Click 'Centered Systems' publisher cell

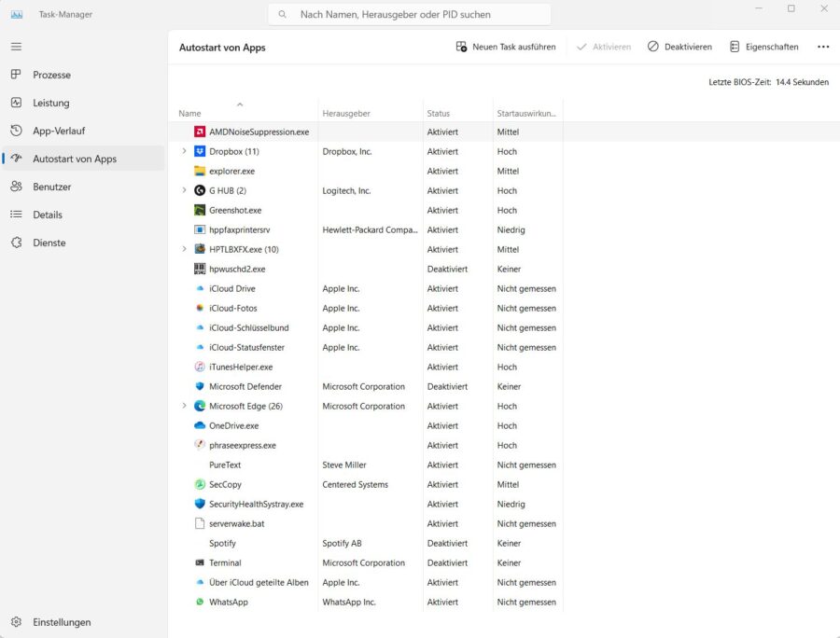356,484
